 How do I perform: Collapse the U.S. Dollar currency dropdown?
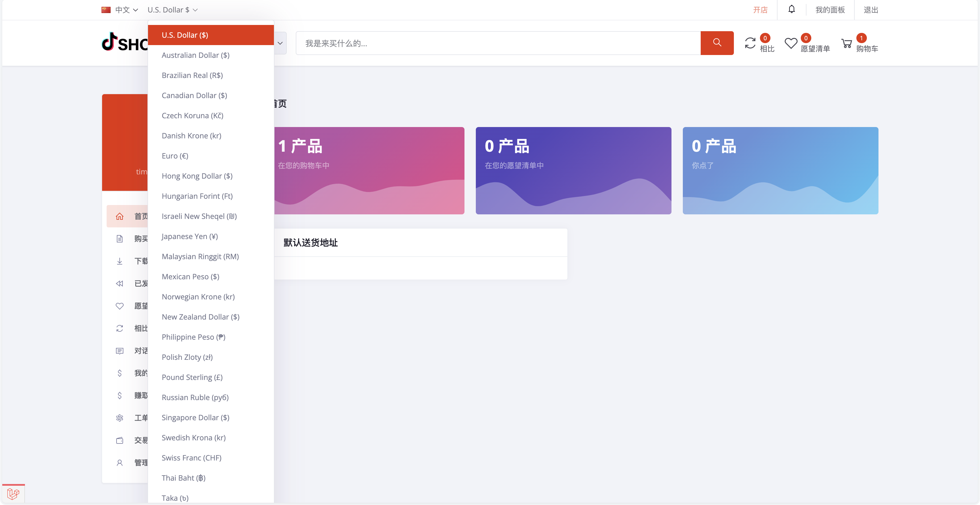[172, 10]
